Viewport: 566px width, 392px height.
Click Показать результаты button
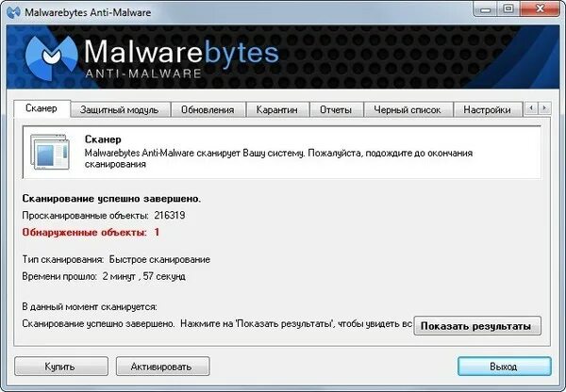click(477, 326)
